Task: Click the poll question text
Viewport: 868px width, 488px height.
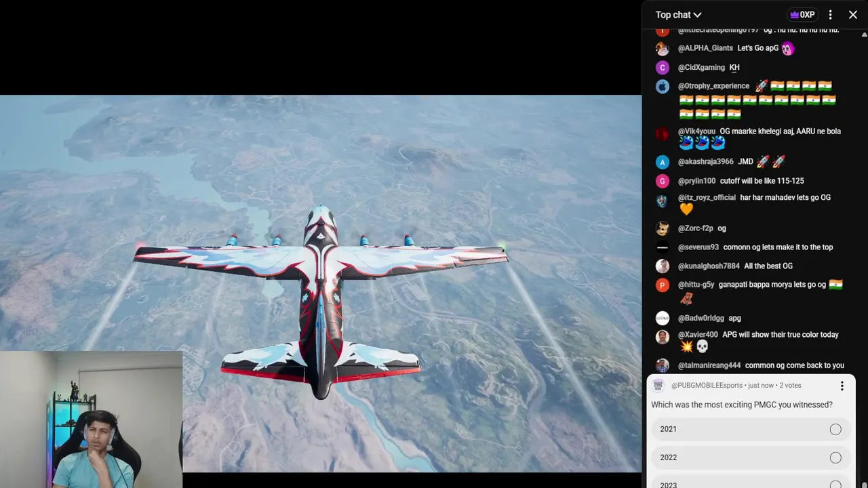Action: 742,405
